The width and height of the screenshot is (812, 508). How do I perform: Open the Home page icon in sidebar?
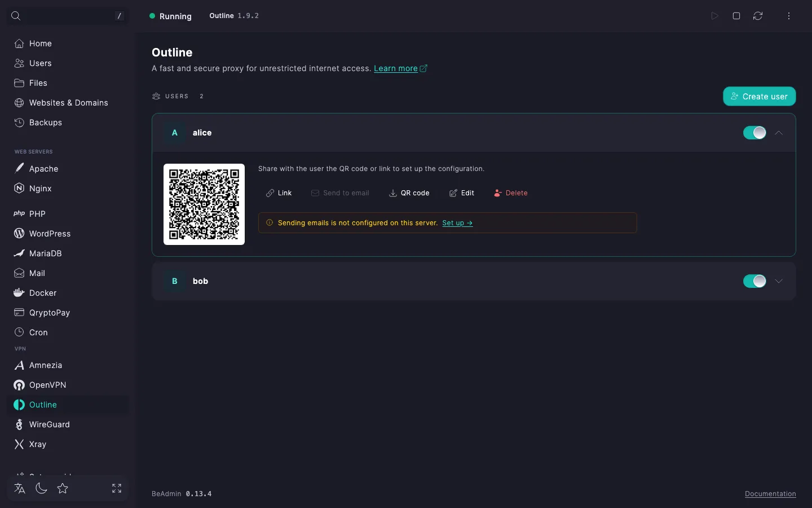coord(19,43)
